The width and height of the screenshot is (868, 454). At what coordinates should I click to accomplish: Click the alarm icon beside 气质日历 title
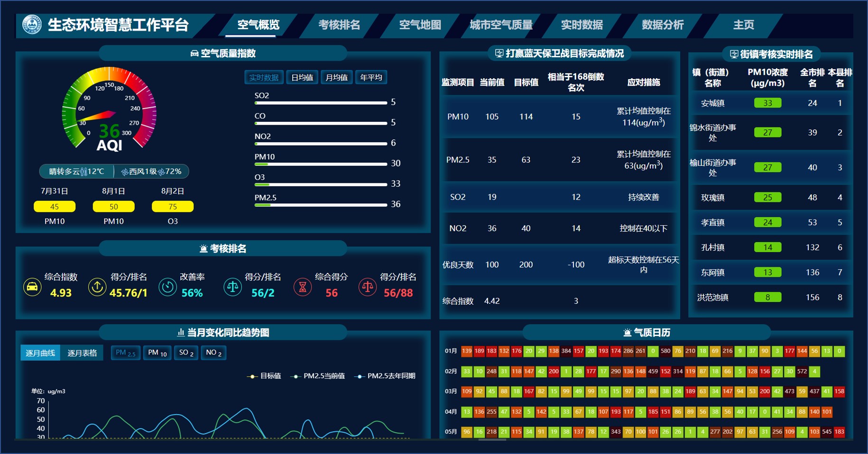click(627, 333)
